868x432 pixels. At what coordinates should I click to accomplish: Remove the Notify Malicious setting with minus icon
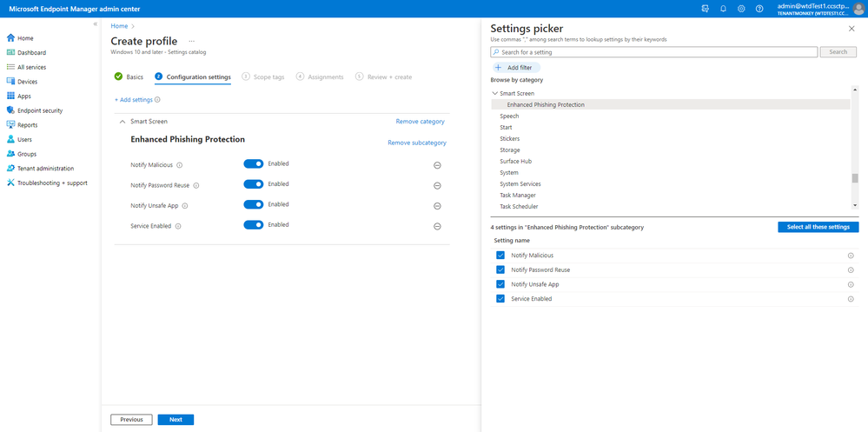point(437,164)
